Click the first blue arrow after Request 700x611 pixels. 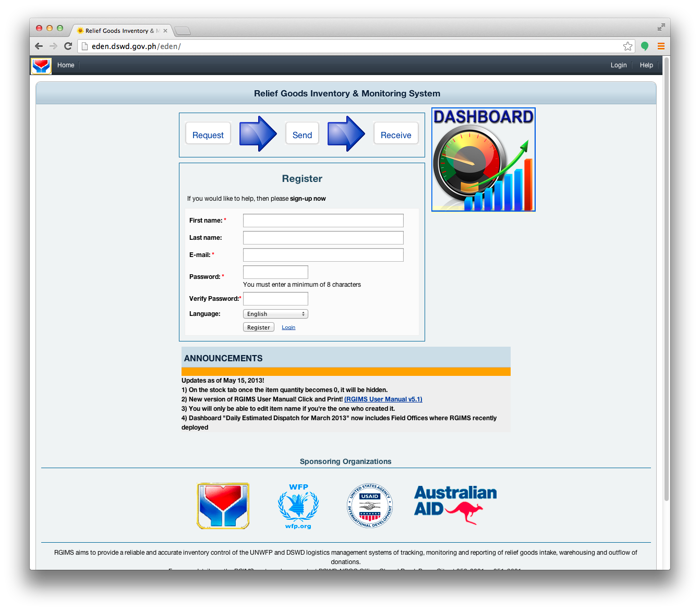[258, 134]
